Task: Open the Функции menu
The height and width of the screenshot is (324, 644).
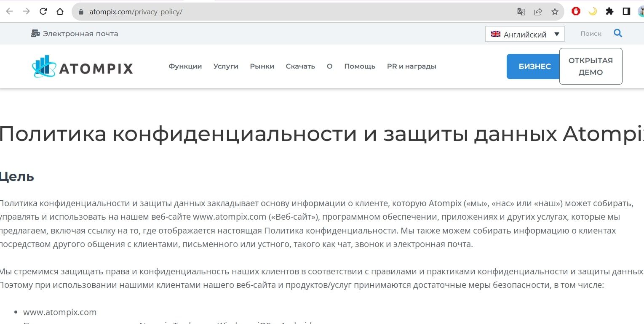Action: (x=185, y=66)
